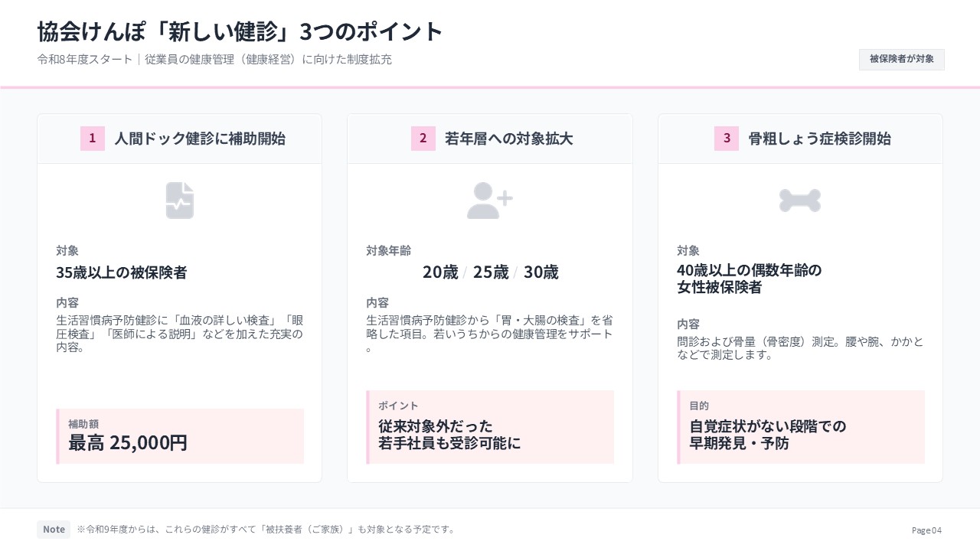The image size is (980, 551).
Task: Click the 35歳以上の被保険者 text
Action: [x=122, y=272]
